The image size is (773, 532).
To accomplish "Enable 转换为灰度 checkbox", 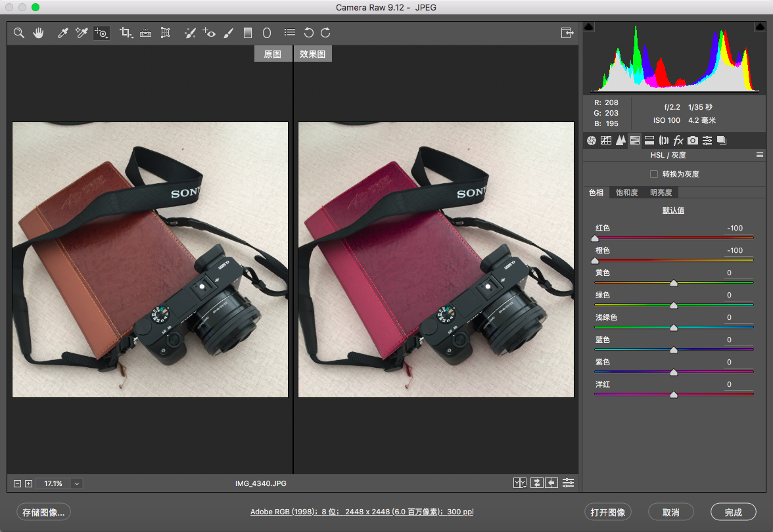I will pyautogui.click(x=653, y=174).
